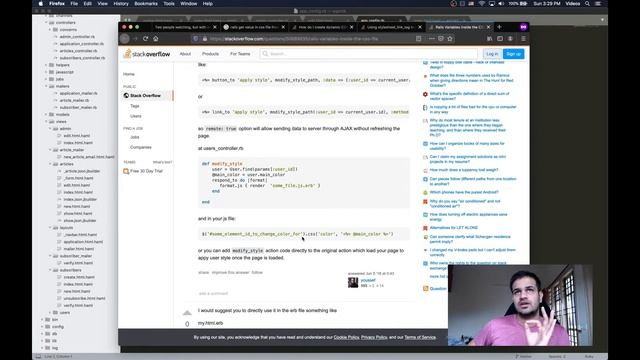Open _form.html.haml in articles folder
The image size is (640, 360).
point(78,178)
